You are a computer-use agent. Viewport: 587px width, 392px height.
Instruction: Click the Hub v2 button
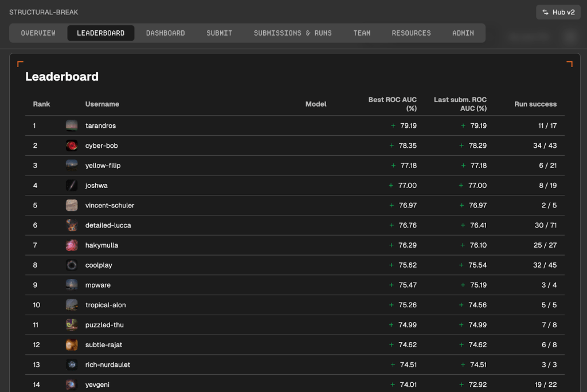click(558, 12)
